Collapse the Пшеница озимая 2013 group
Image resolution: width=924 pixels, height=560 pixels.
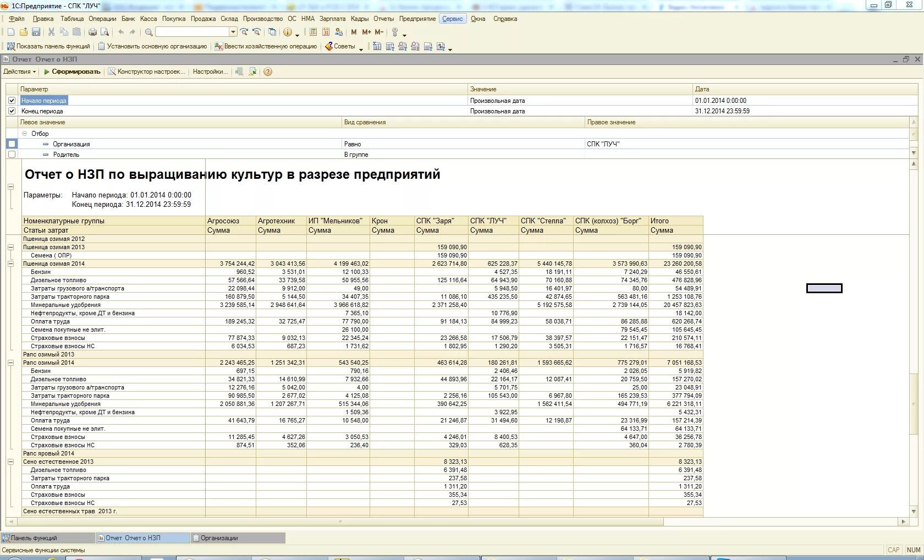click(x=10, y=248)
